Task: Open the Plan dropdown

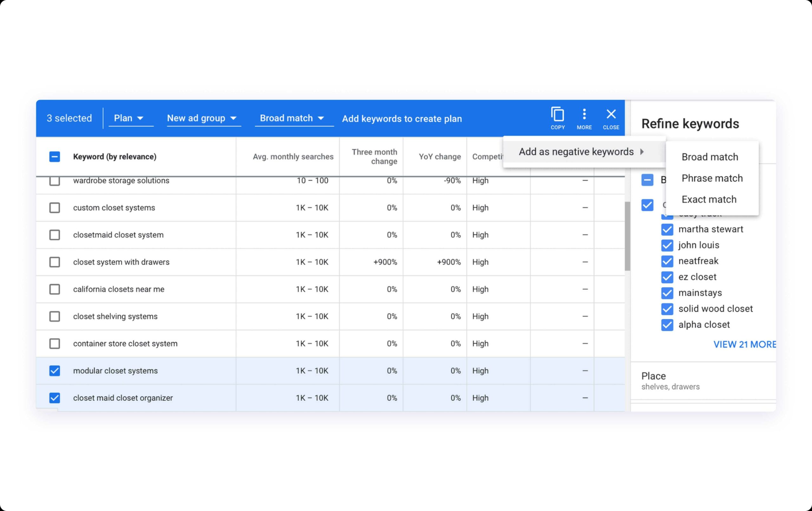Action: [129, 118]
